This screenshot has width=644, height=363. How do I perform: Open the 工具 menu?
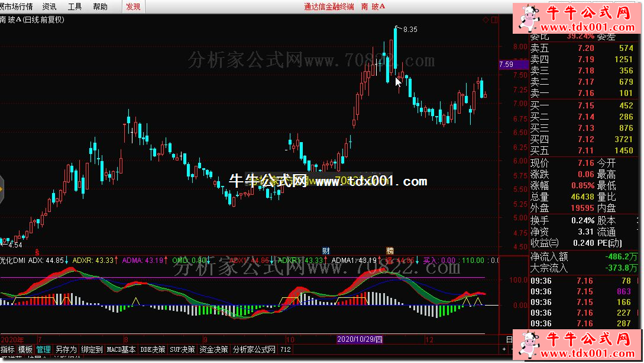pos(75,7)
